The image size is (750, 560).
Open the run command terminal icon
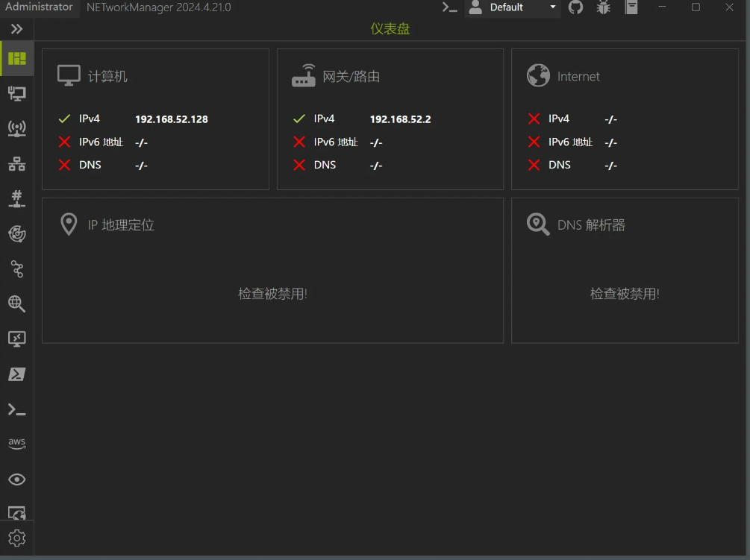449,8
